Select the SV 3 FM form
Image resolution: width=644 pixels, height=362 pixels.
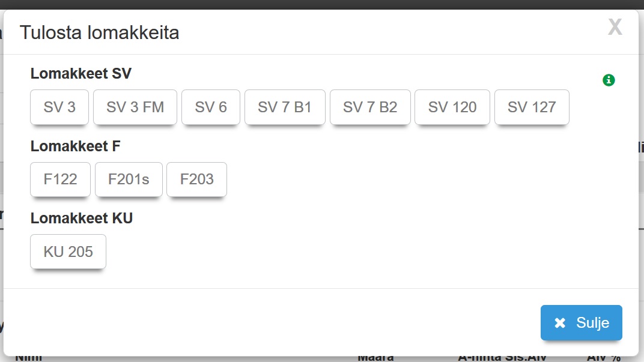tap(135, 107)
